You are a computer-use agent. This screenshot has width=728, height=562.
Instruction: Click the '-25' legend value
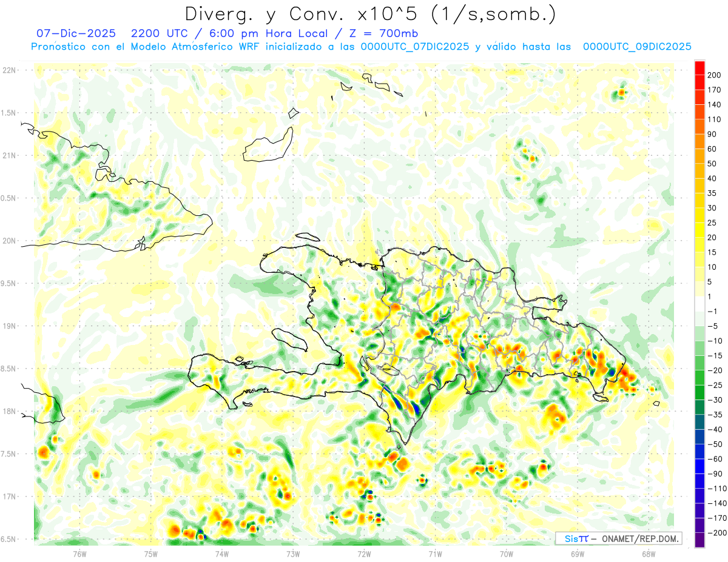pos(716,385)
